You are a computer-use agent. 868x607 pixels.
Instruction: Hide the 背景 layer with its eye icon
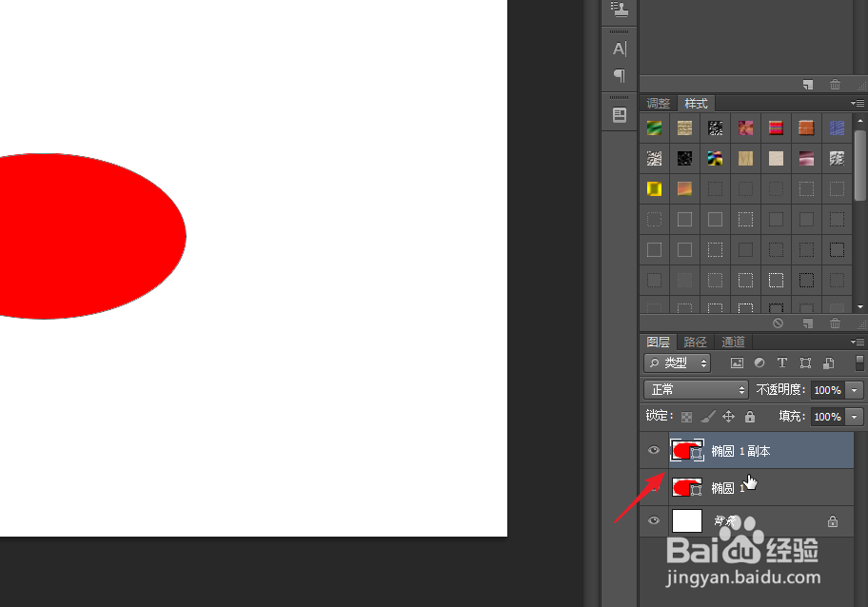coord(654,520)
